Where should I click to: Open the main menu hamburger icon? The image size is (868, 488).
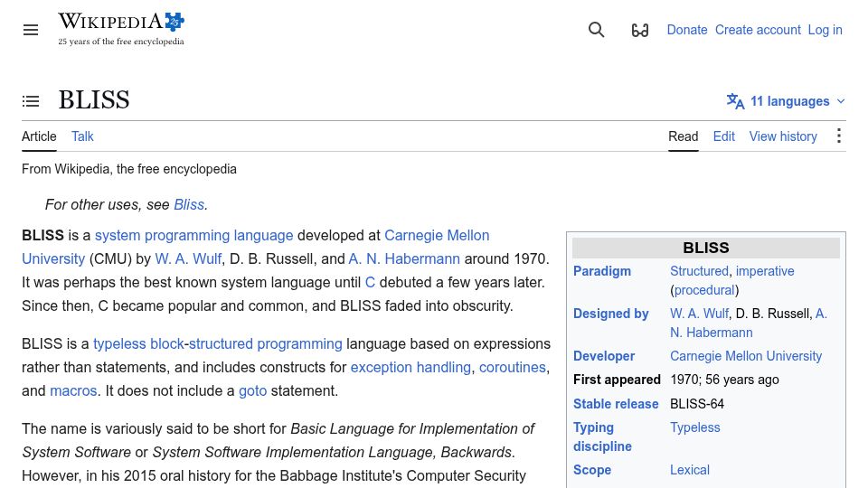[x=31, y=30]
